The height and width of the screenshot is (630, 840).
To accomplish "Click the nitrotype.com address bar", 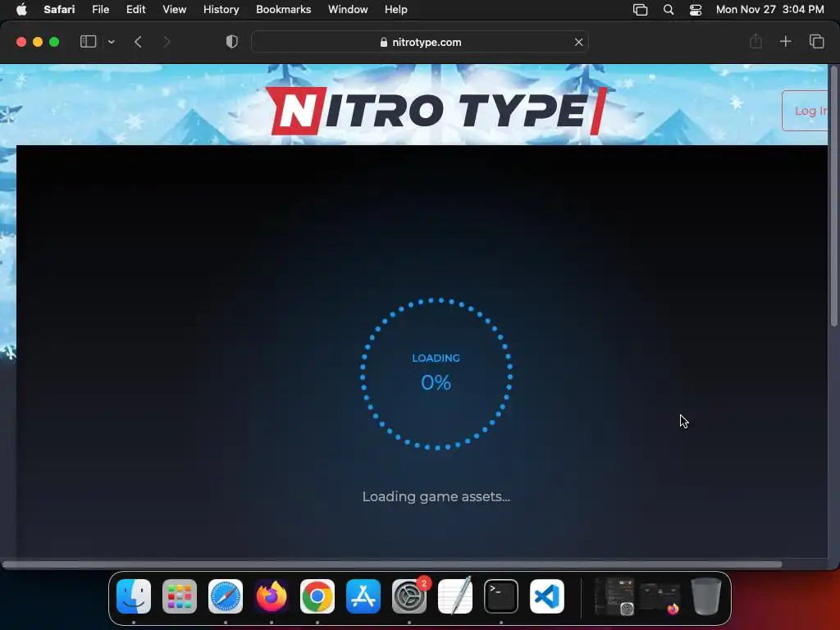I will coord(420,42).
